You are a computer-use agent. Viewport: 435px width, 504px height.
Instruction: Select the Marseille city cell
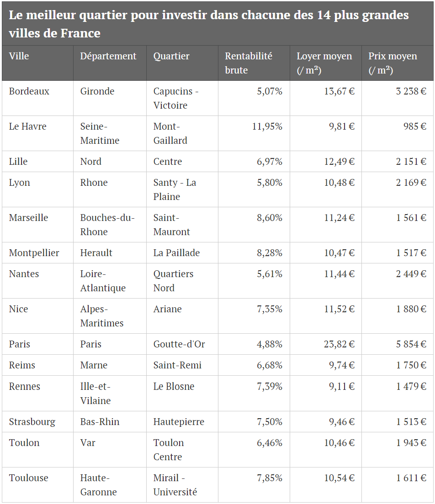click(x=28, y=218)
